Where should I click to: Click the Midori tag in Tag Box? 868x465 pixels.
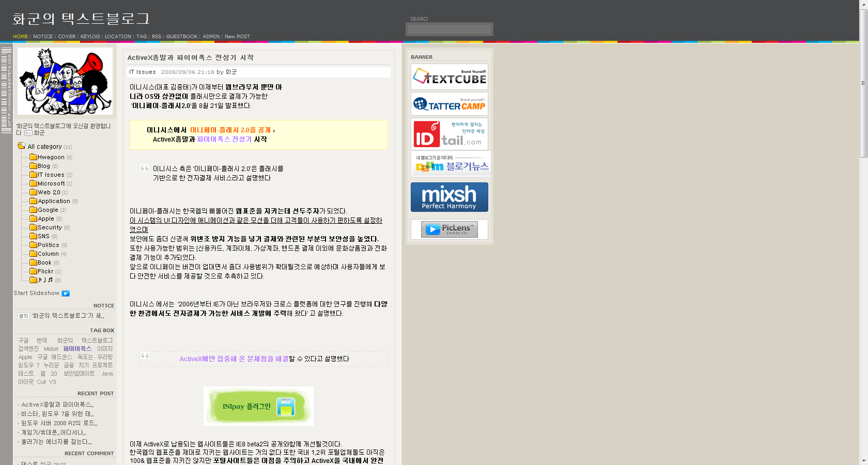click(x=51, y=349)
